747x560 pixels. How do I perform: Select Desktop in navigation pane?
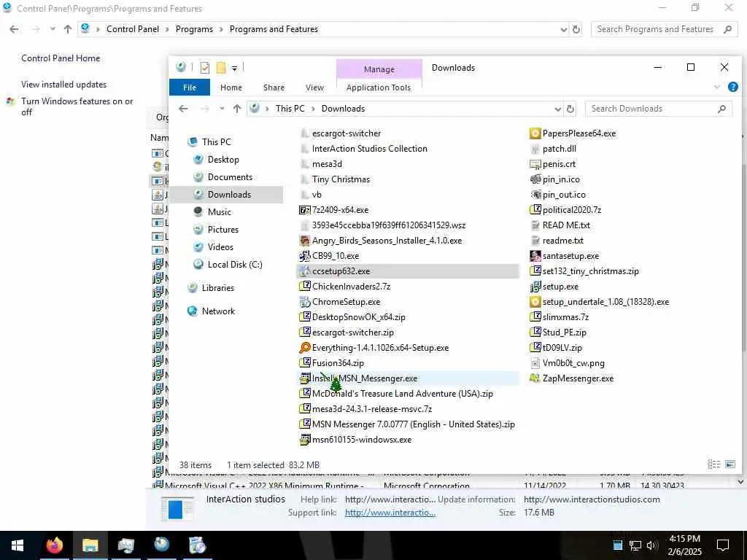click(223, 160)
